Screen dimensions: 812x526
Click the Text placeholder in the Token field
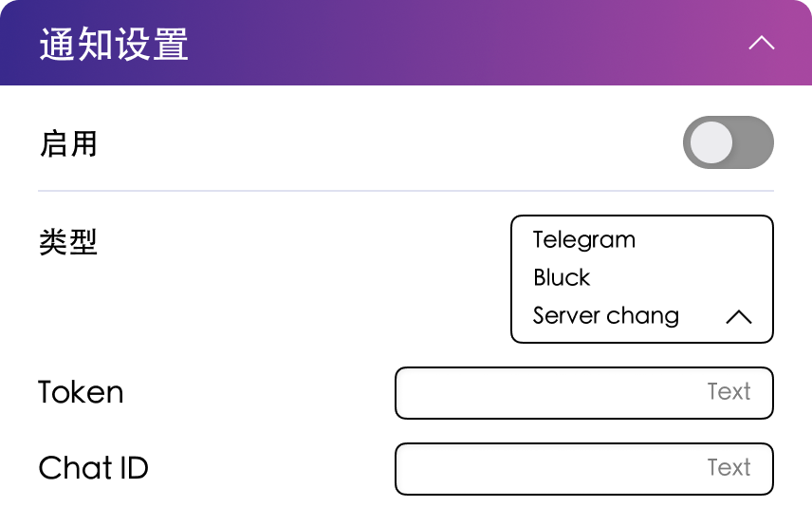pos(729,392)
